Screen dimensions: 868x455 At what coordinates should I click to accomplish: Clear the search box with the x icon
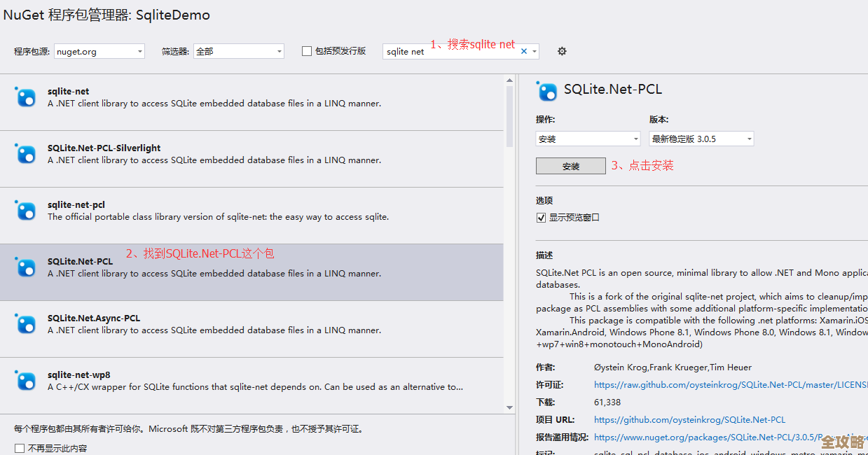click(523, 50)
